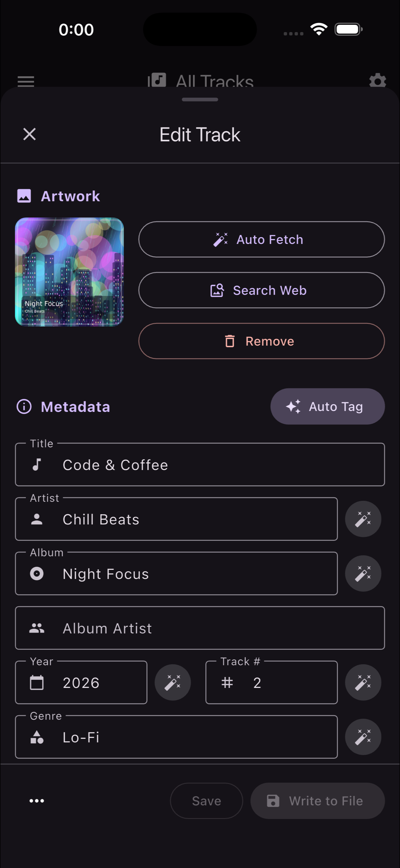
Task: Run Auto Tag for metadata
Action: [x=327, y=406]
